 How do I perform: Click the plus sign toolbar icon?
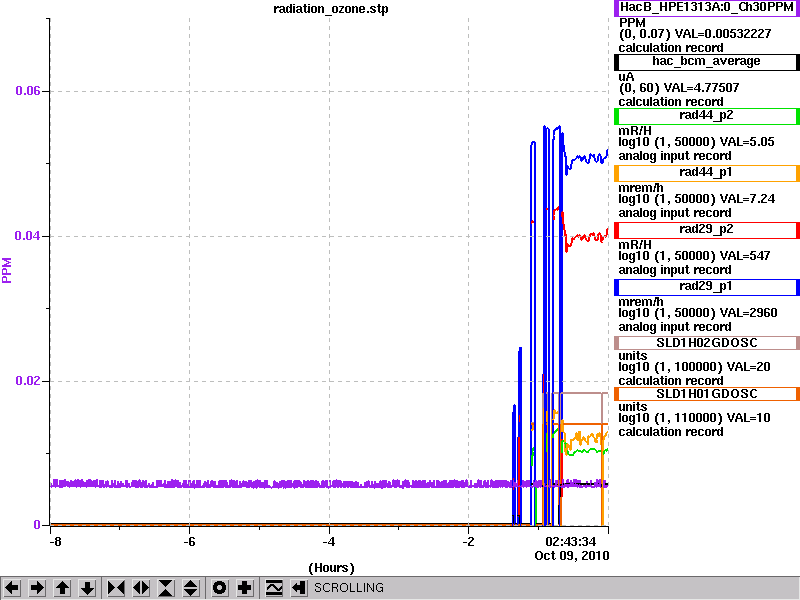click(245, 588)
